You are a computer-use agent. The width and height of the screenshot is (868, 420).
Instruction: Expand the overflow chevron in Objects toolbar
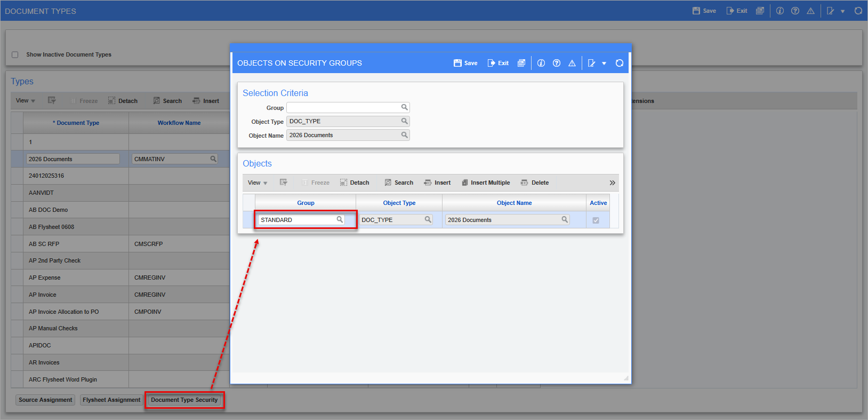pos(612,183)
